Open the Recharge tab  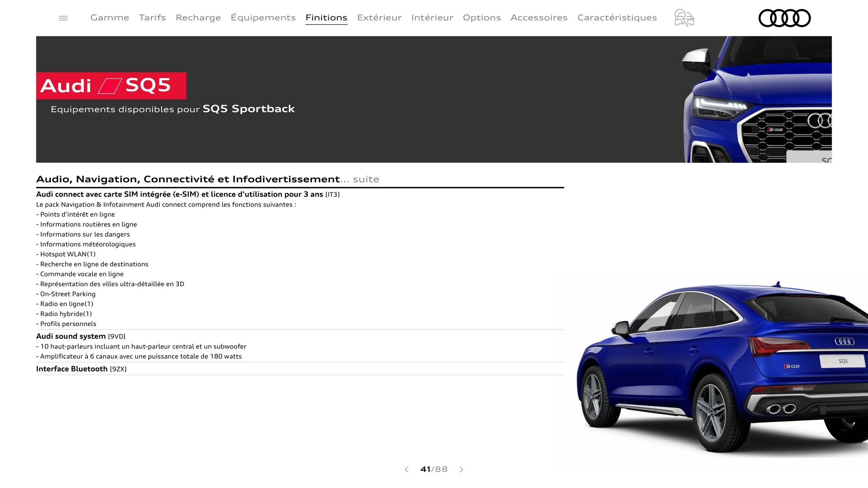pos(198,17)
